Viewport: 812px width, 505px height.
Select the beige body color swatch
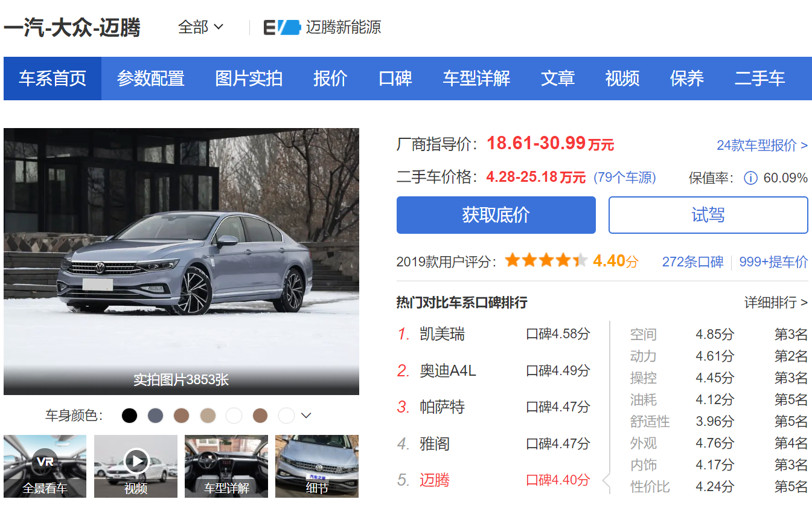[x=208, y=416]
